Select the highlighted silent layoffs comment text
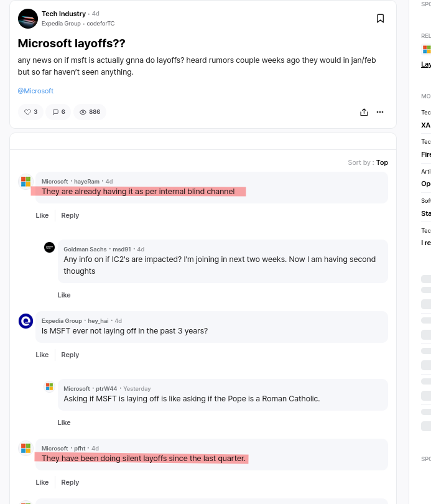The width and height of the screenshot is (431, 504). (142, 459)
